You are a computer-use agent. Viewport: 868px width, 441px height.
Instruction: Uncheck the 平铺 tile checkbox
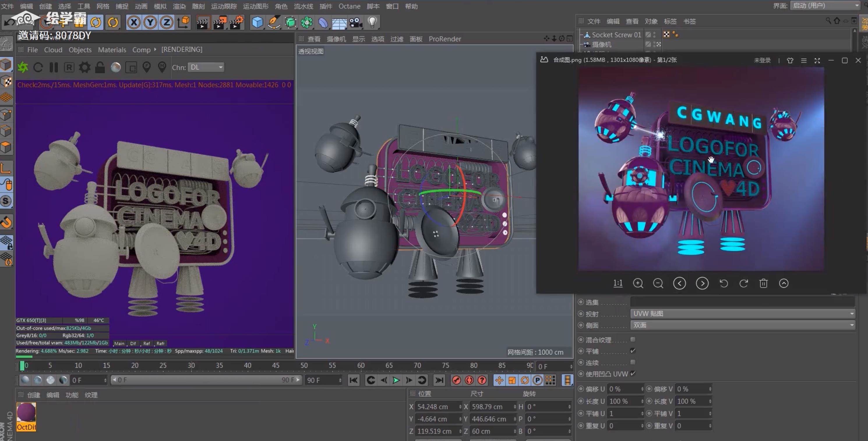click(633, 351)
